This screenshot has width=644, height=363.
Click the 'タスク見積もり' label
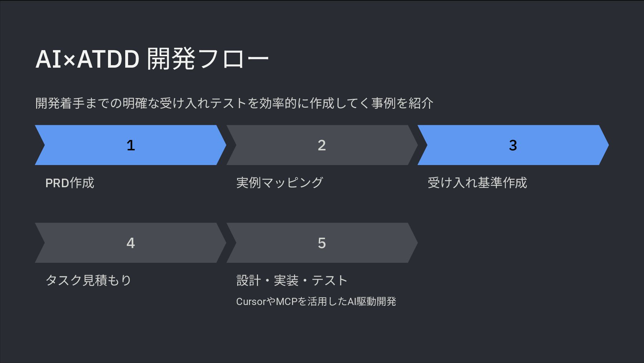[x=88, y=280]
